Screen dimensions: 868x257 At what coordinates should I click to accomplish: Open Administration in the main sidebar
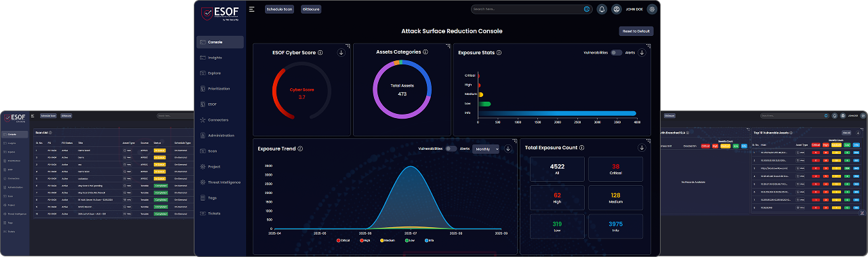tap(220, 136)
